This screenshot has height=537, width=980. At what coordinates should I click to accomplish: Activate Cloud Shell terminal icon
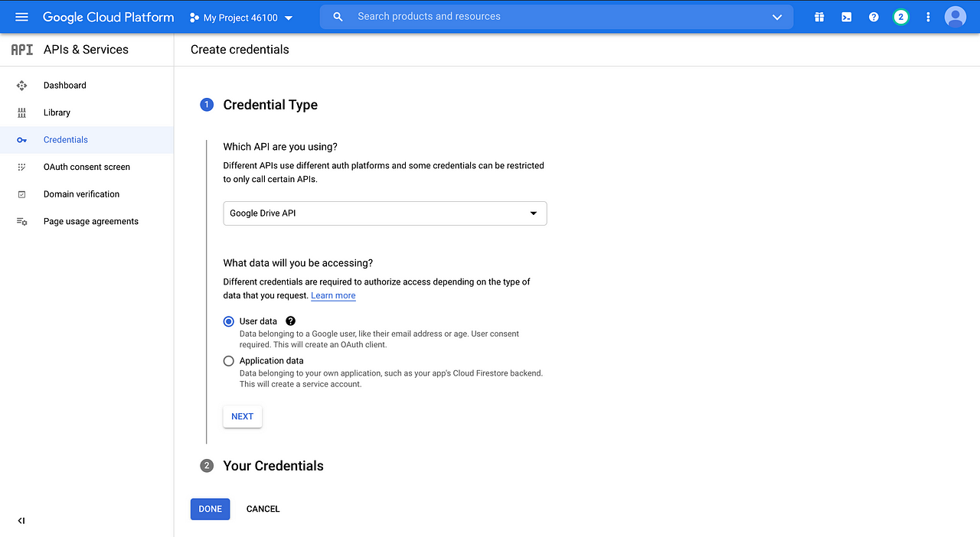click(846, 17)
